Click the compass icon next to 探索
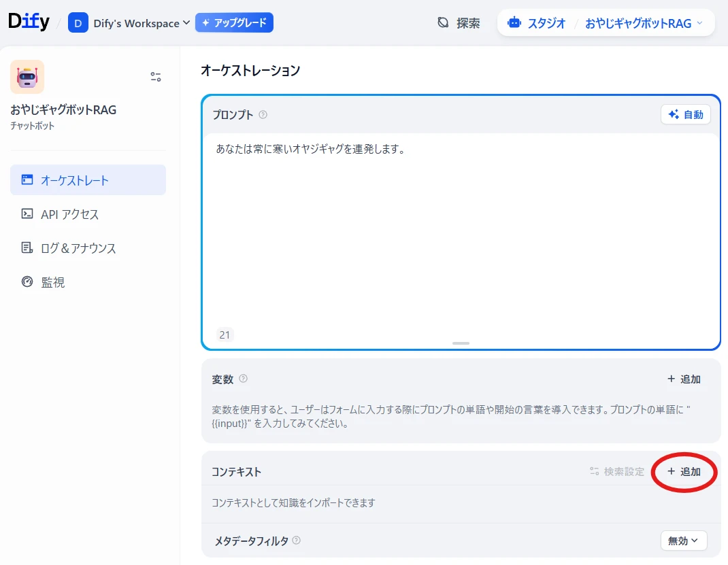The image size is (728, 565). point(443,23)
